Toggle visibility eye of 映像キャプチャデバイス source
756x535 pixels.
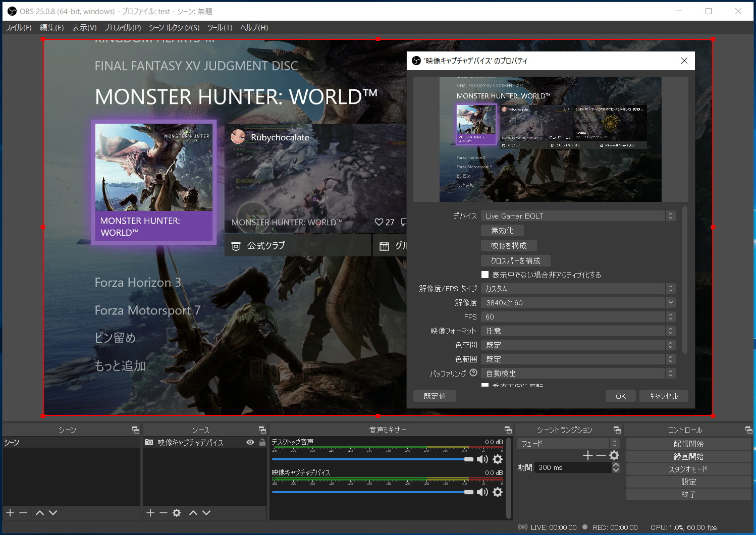250,442
